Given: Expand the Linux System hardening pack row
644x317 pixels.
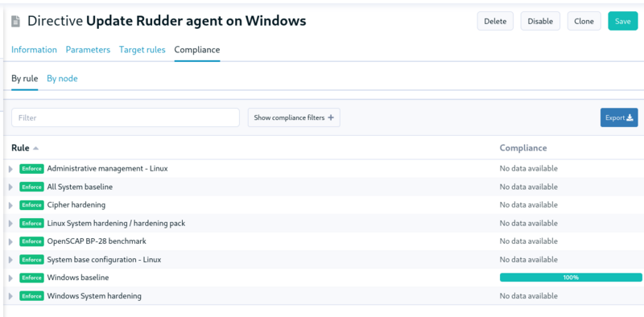Looking at the screenshot, I should pyautogui.click(x=10, y=224).
